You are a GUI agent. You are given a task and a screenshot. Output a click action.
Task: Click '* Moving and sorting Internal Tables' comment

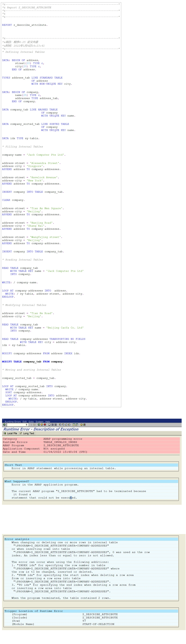tap(31, 370)
